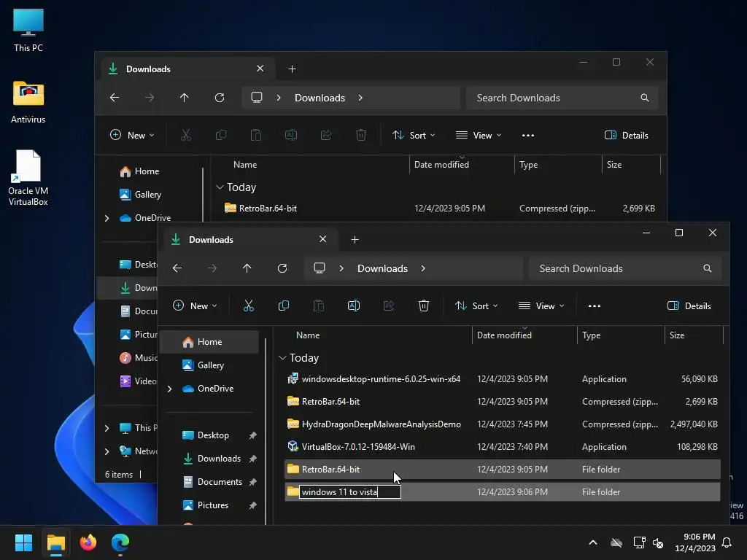Go back in front Downloads window
Viewport: 747px width, 560px height.
pyautogui.click(x=177, y=268)
